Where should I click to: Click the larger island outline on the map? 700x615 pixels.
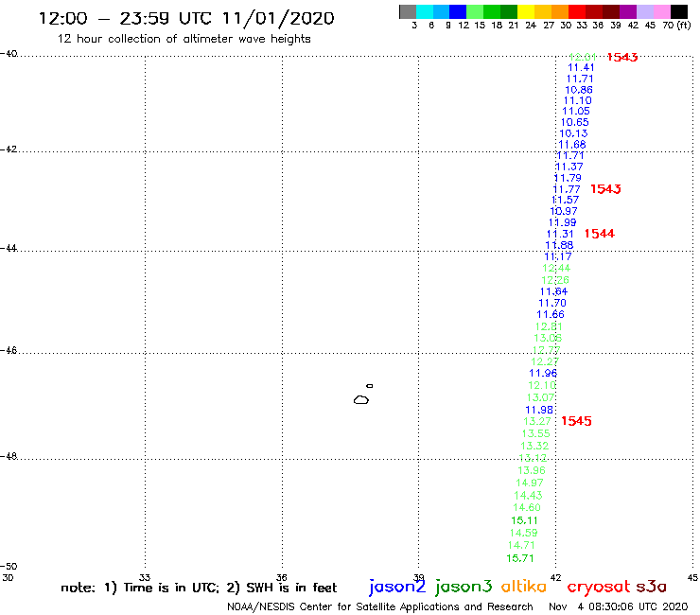point(361,399)
